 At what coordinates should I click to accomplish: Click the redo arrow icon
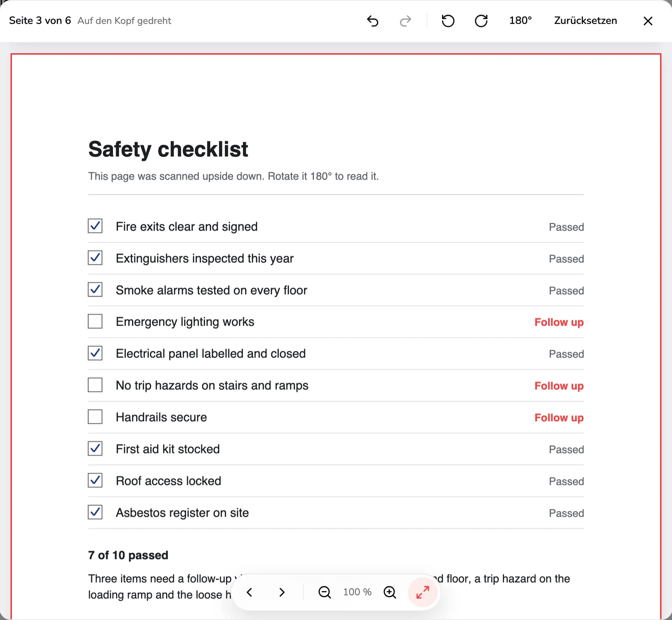coord(405,21)
